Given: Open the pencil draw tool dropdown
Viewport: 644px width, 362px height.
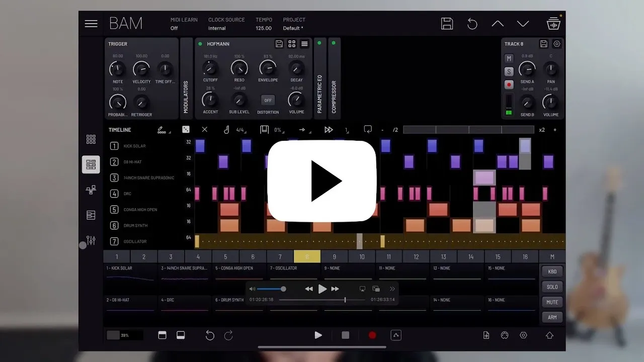Looking at the screenshot, I should click(162, 130).
